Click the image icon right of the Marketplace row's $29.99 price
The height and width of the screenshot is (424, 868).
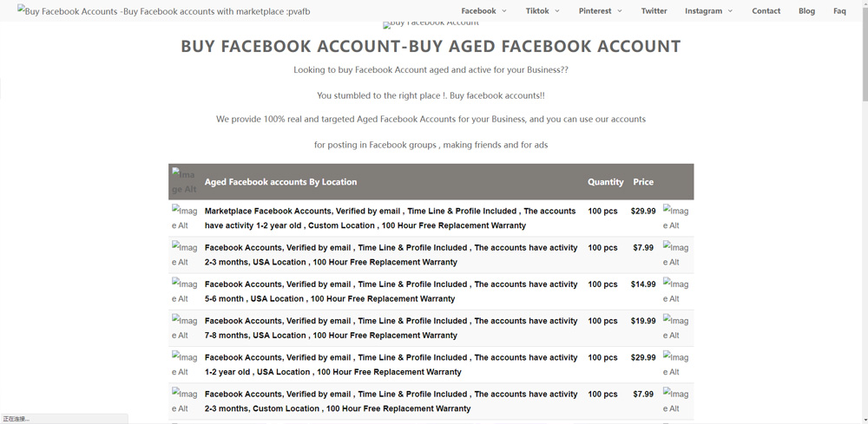tap(676, 218)
